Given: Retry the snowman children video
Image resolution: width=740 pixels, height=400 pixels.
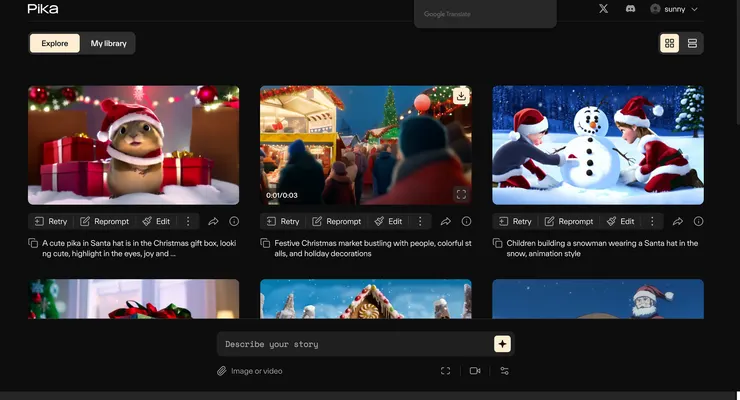Looking at the screenshot, I should pyautogui.click(x=515, y=221).
